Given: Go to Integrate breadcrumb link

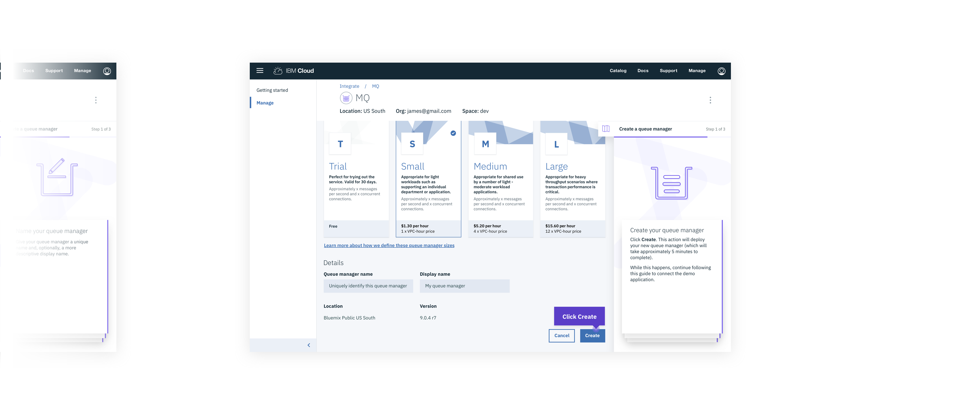Looking at the screenshot, I should pos(349,86).
